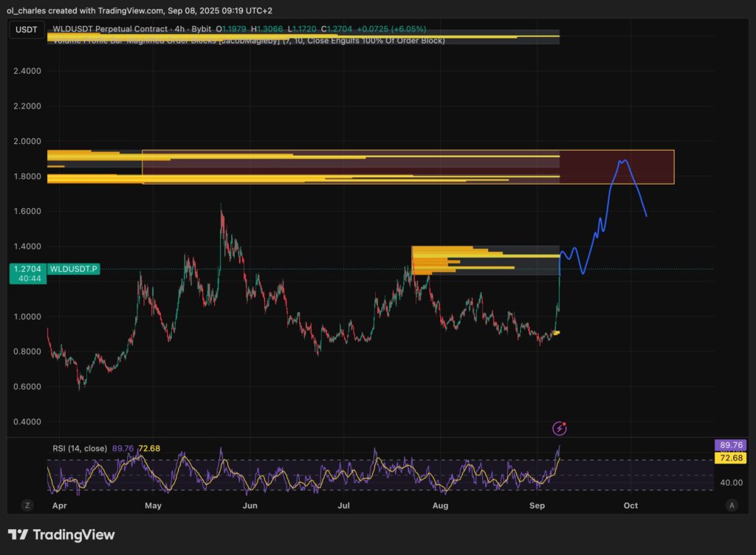Viewport: 756px width, 555px height.
Task: Click the yellow 72.68 RSI value label
Action: tap(730, 458)
